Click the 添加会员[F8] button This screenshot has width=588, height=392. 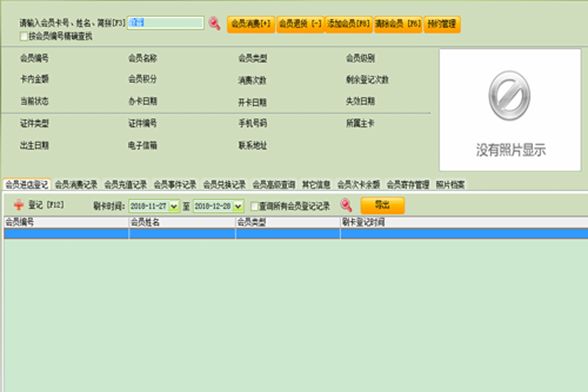[x=348, y=24]
